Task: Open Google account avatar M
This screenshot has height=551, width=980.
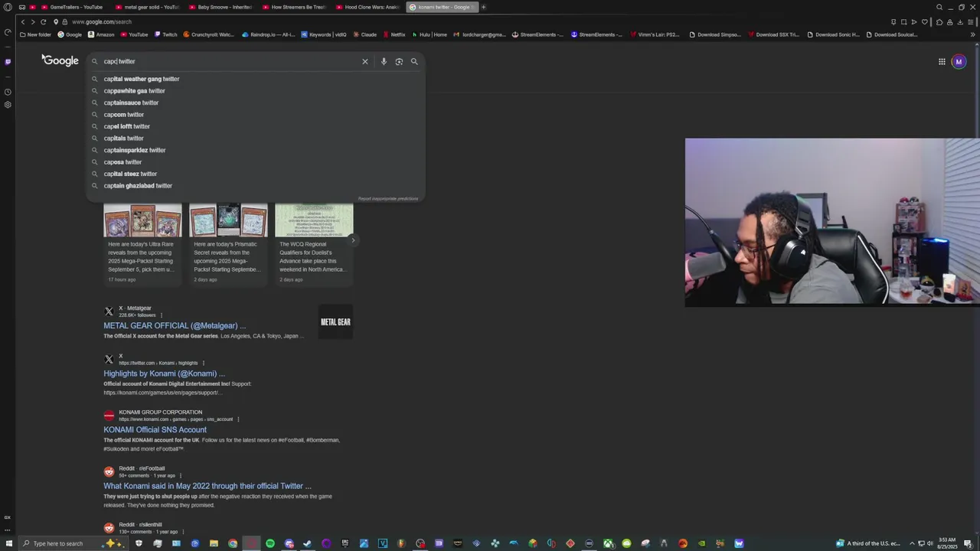Action: 959,62
